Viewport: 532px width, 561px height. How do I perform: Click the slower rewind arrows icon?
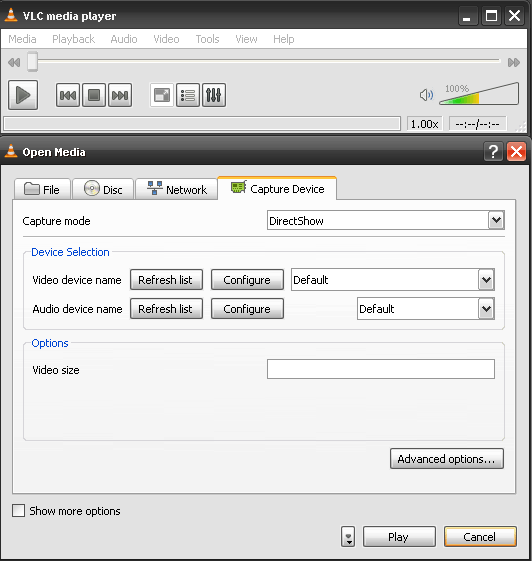coord(14,63)
